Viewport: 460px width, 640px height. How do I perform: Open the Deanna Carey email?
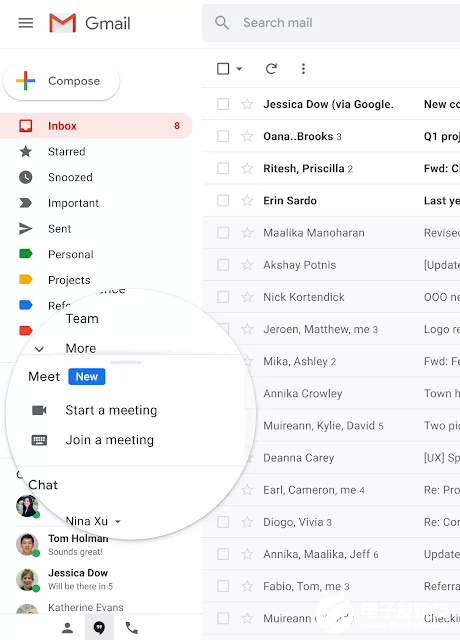pos(353,458)
